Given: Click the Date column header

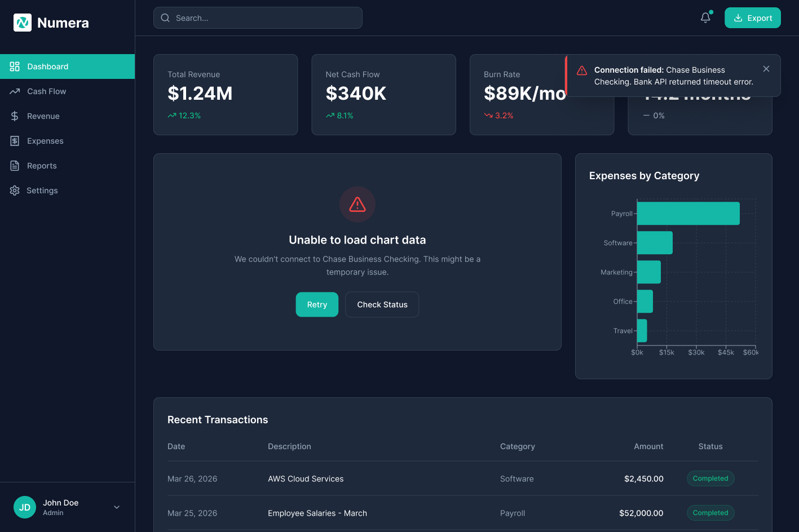Looking at the screenshot, I should (x=176, y=446).
